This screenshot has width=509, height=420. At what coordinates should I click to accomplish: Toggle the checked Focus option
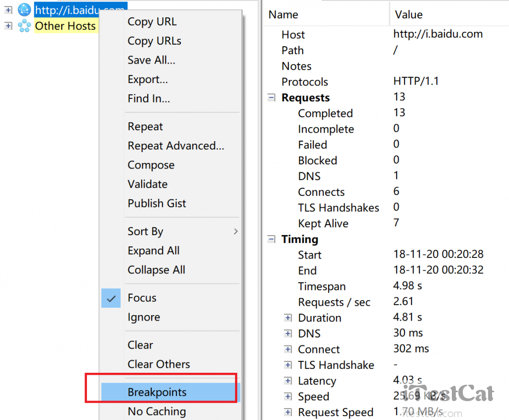[171, 298]
